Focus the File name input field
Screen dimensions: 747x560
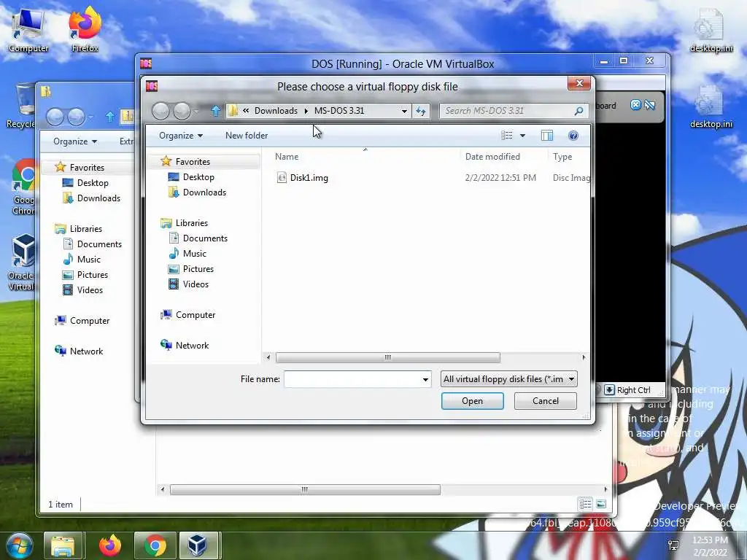tap(352, 379)
